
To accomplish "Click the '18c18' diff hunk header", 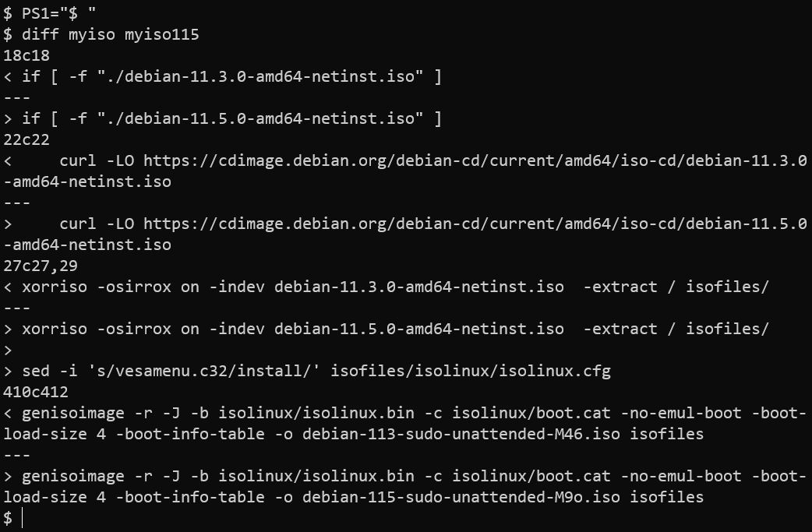I will [x=26, y=55].
